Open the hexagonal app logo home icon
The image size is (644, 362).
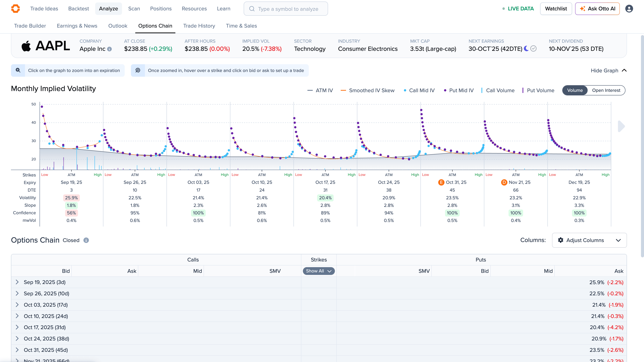click(x=16, y=9)
